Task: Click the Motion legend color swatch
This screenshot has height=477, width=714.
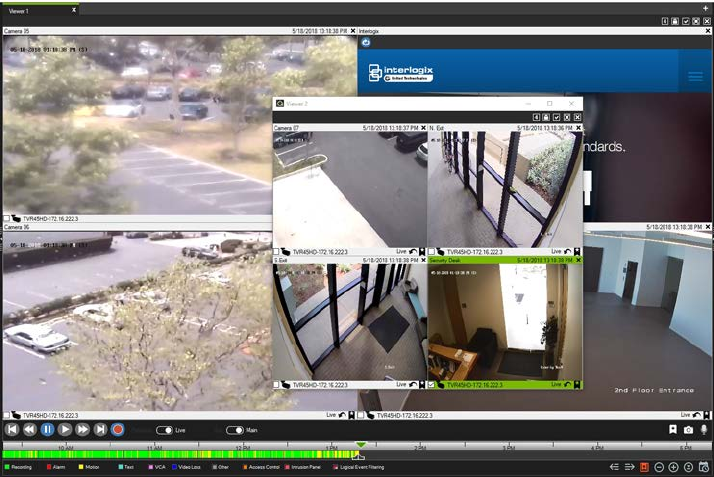Action: click(81, 467)
